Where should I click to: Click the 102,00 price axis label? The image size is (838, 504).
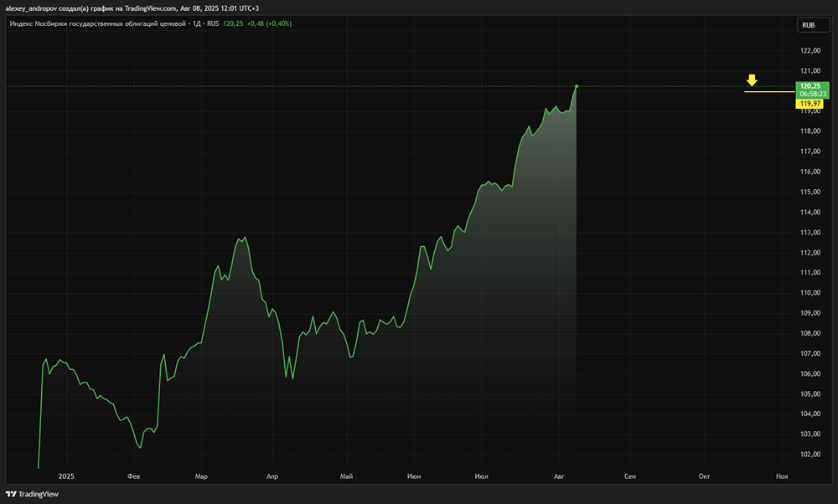[810, 455]
